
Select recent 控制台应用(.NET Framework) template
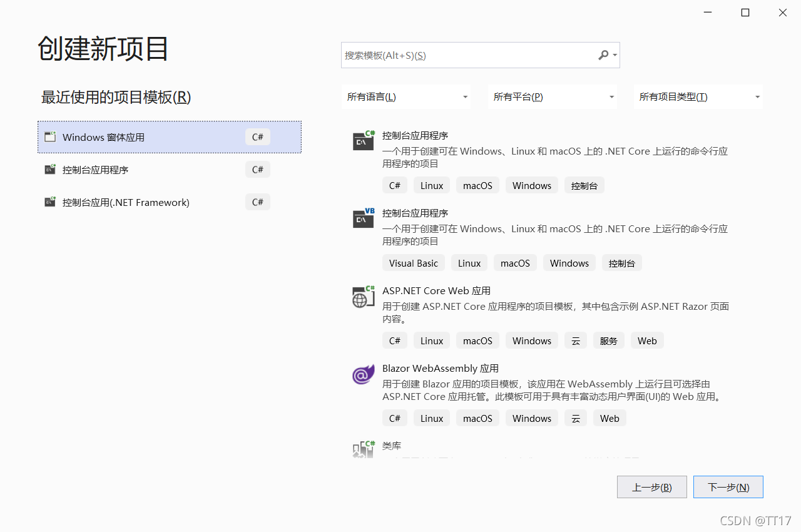tap(170, 202)
